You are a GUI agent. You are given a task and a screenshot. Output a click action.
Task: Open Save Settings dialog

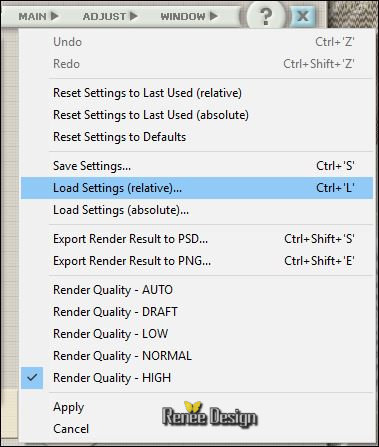[x=197, y=166]
